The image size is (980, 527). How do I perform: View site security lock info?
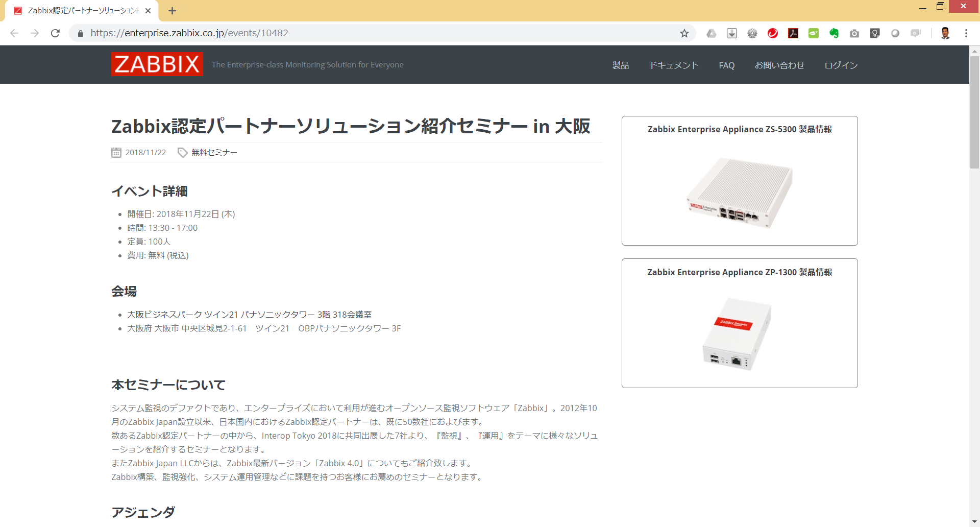tap(80, 33)
